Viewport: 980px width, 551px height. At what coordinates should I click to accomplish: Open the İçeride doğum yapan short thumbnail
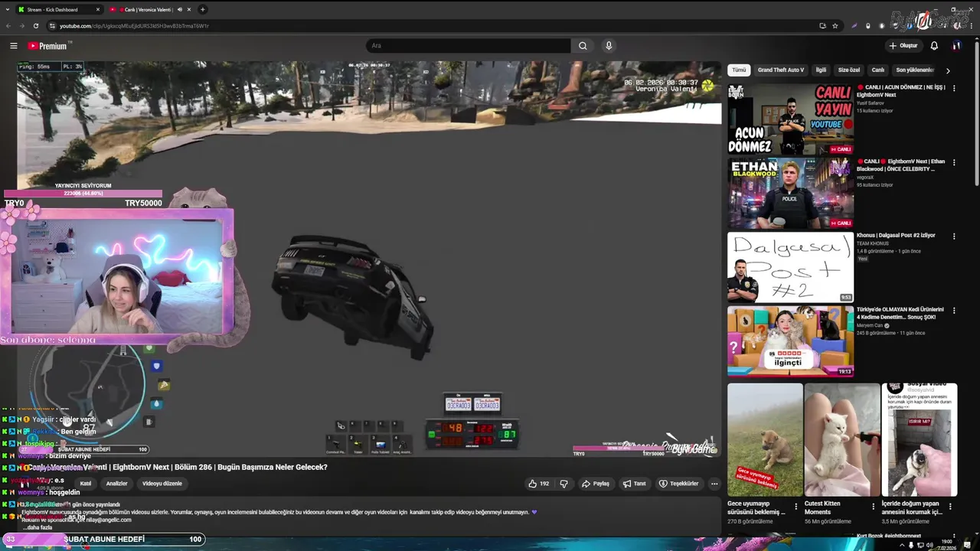coord(920,439)
